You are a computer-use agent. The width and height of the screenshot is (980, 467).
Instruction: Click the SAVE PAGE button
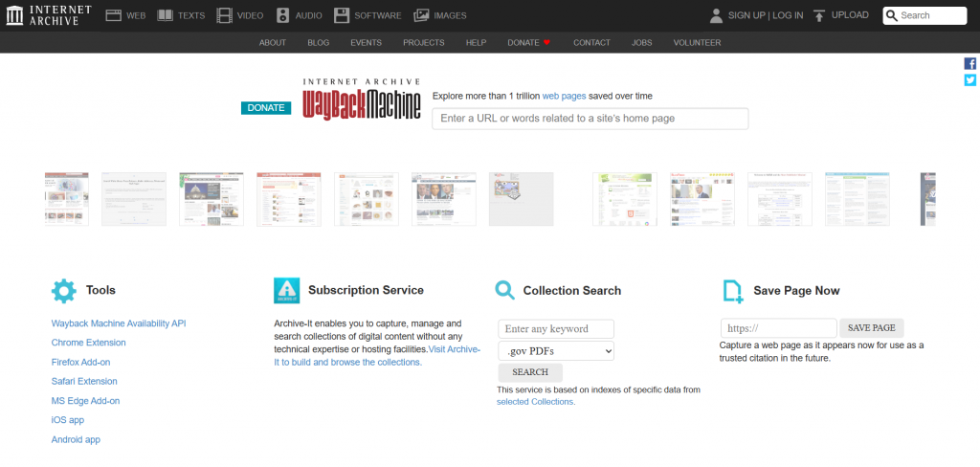tap(871, 328)
